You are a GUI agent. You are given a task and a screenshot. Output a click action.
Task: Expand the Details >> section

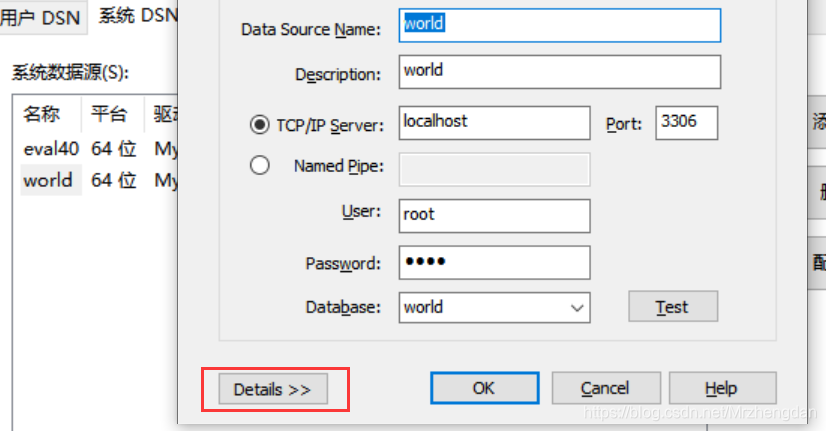(x=273, y=389)
